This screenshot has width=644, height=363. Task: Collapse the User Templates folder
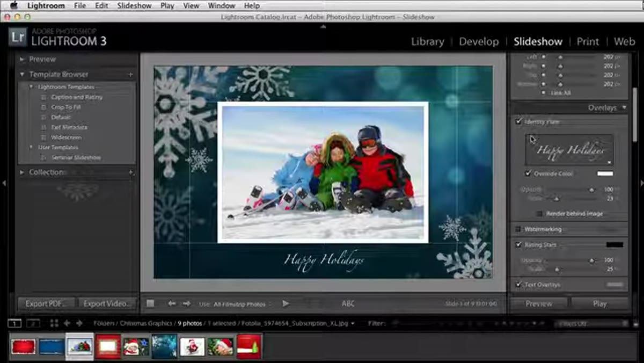32,148
